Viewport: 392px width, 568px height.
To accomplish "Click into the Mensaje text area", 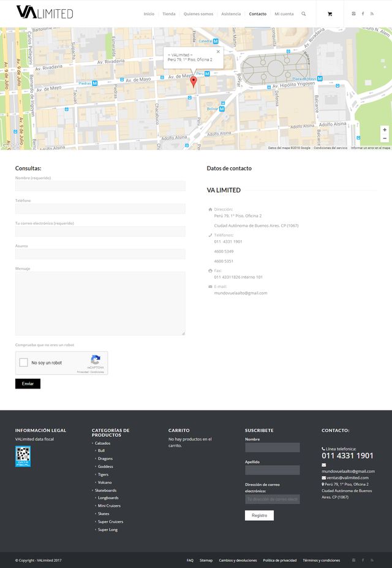I will point(100,303).
